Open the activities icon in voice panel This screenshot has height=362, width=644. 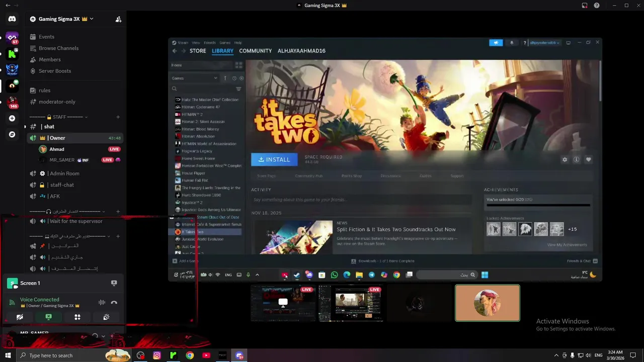click(x=77, y=317)
